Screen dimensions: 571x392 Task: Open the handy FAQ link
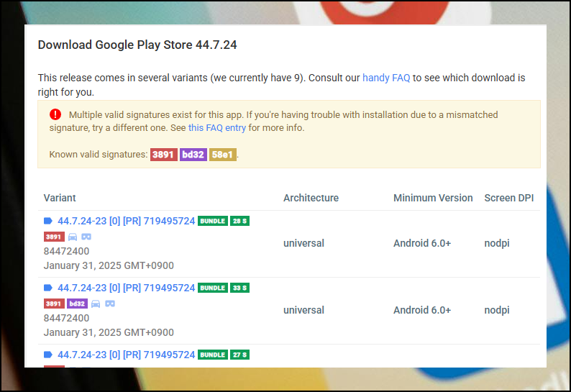tap(386, 78)
